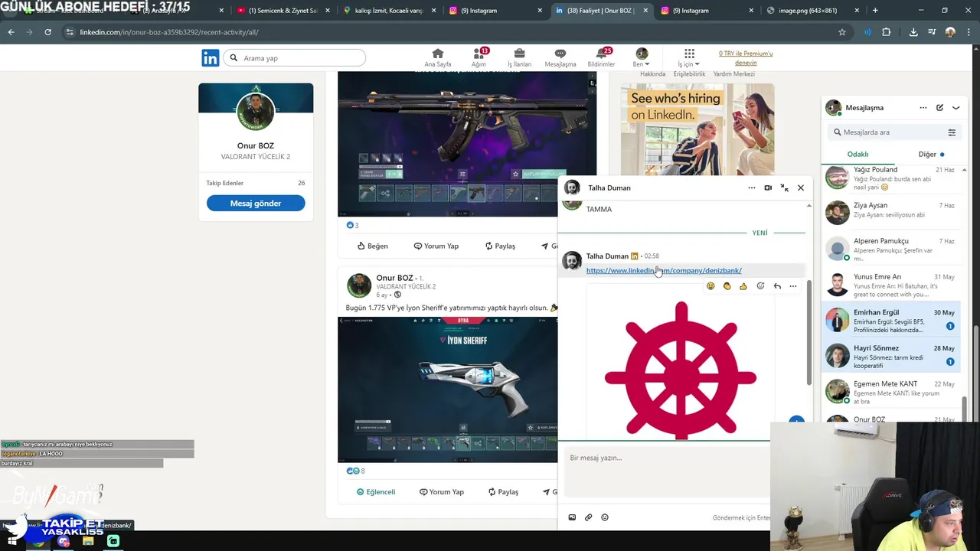Open Onur BOZ post author name
This screenshot has height=551, width=980.
(394, 278)
